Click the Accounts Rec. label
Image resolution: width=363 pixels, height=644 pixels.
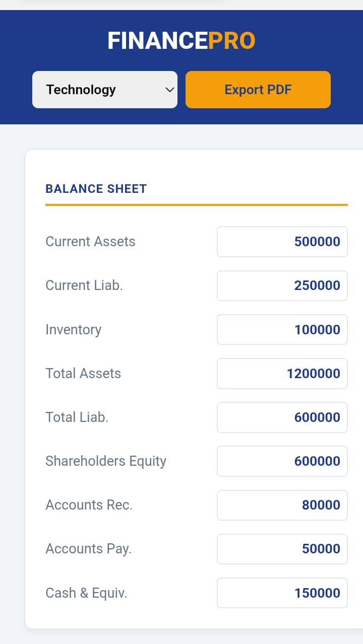click(89, 505)
